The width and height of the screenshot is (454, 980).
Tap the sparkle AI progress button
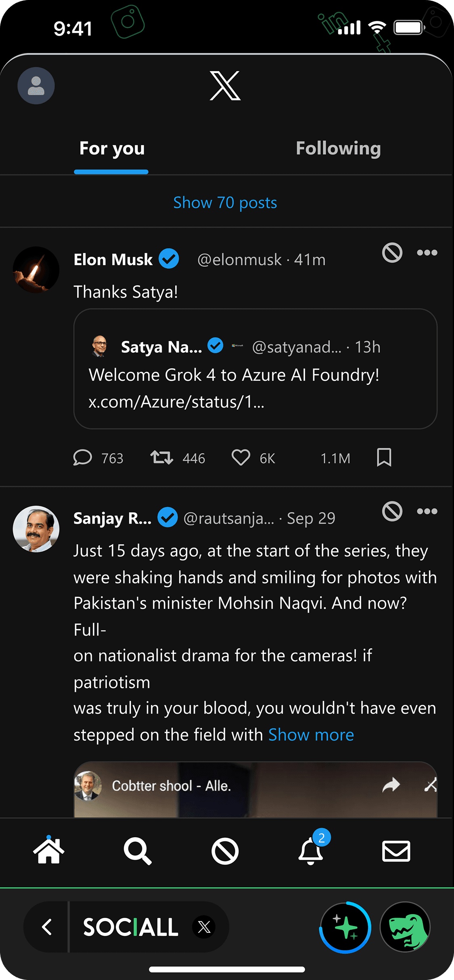(345, 927)
